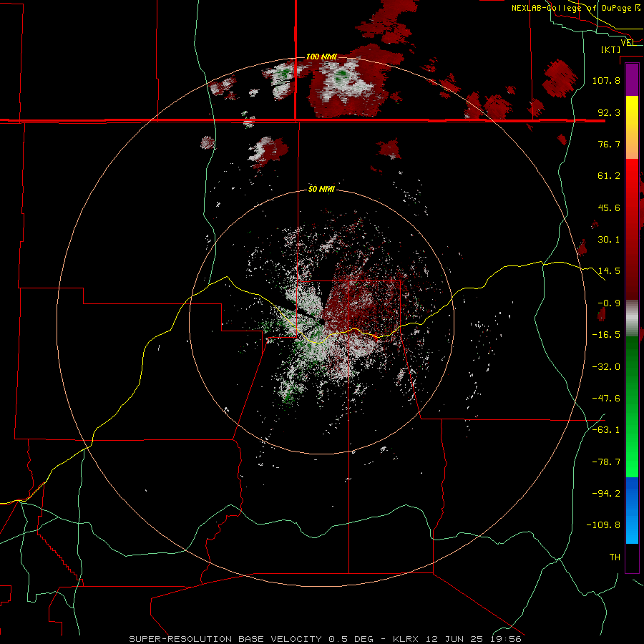
Task: Click the 14.5 scale value
Action: click(609, 271)
